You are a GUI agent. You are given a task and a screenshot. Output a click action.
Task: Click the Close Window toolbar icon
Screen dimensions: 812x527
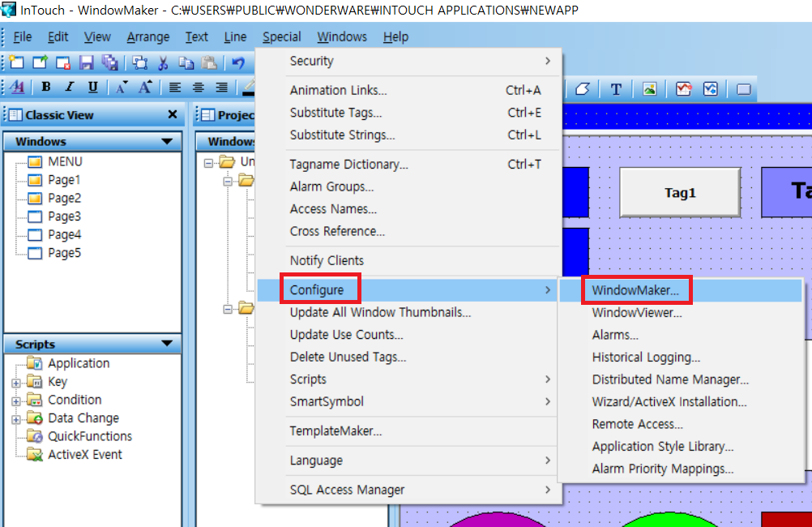click(x=63, y=62)
